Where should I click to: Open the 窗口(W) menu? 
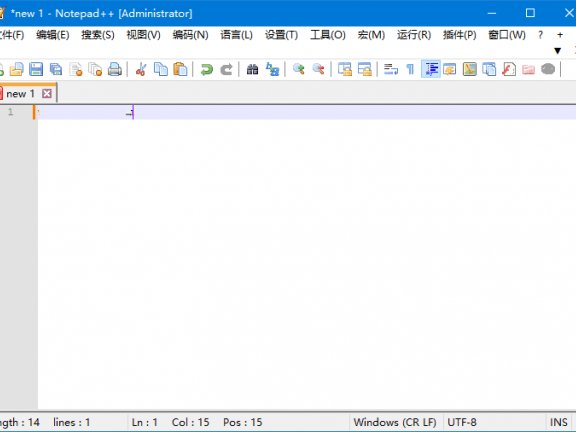pos(507,35)
